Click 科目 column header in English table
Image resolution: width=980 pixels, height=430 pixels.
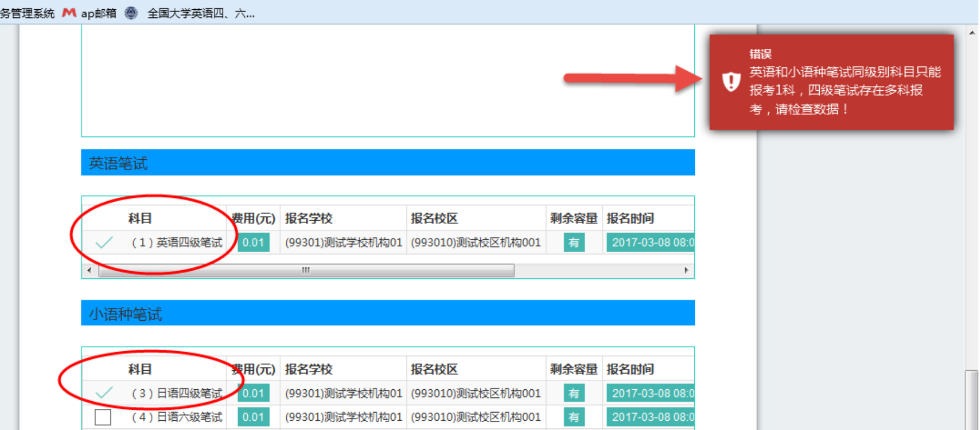pyautogui.click(x=140, y=219)
